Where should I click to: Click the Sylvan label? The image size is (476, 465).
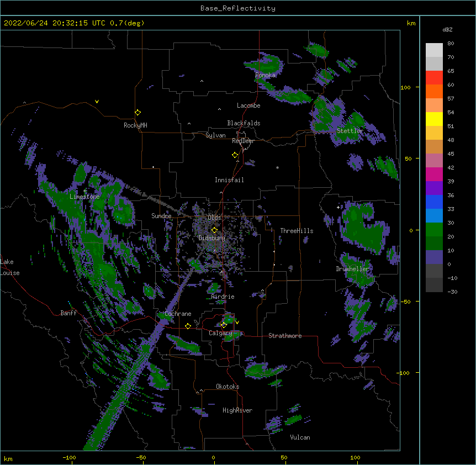[x=215, y=135]
